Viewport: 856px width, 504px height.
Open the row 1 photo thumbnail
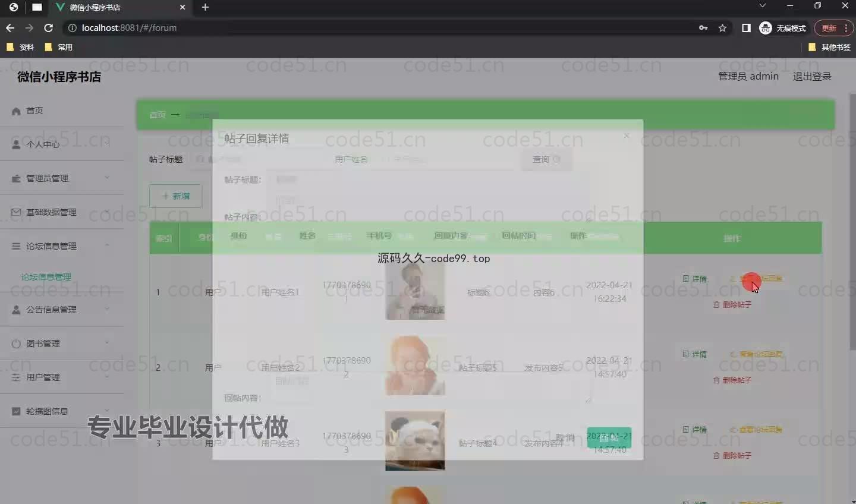pyautogui.click(x=415, y=290)
